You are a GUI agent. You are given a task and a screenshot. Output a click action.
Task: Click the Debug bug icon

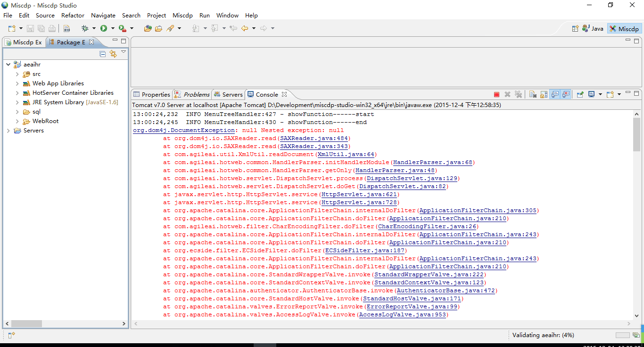85,29
